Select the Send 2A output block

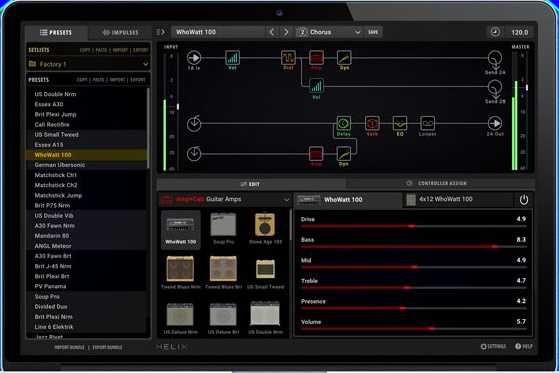[x=495, y=59]
